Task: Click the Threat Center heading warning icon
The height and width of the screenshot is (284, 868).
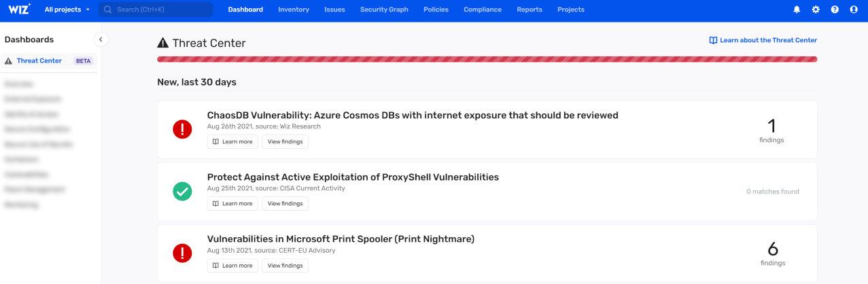Action: 162,43
